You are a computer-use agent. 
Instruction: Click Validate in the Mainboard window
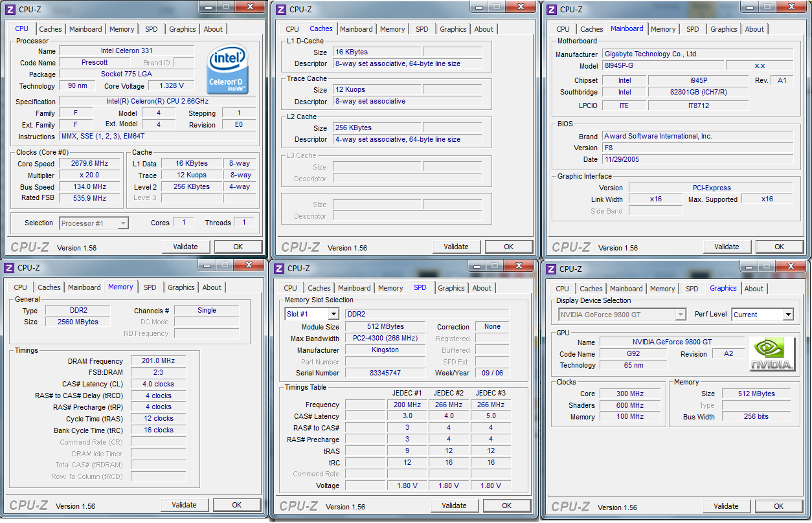pyautogui.click(x=727, y=247)
